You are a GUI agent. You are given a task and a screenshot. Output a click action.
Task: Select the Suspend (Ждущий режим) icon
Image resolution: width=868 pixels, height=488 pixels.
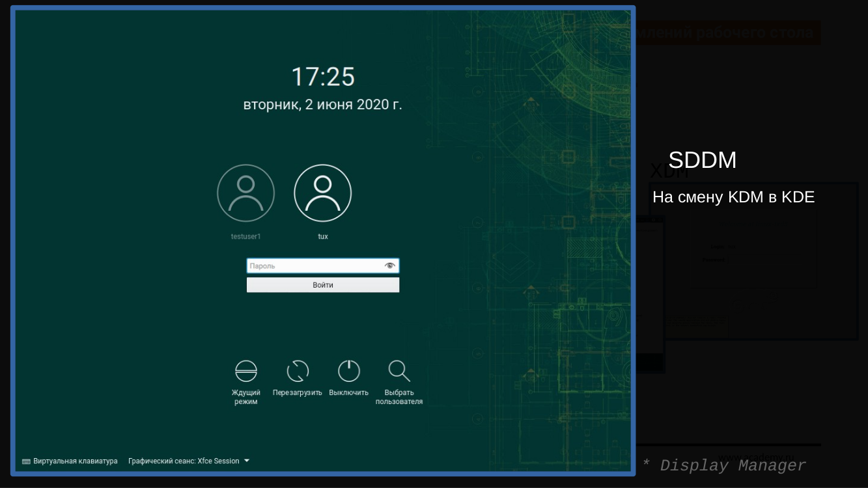click(x=245, y=370)
